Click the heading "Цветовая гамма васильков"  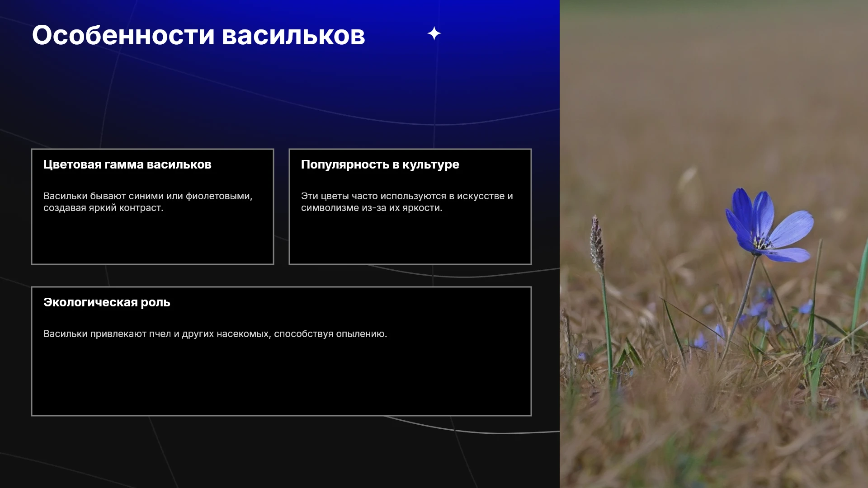coord(127,164)
